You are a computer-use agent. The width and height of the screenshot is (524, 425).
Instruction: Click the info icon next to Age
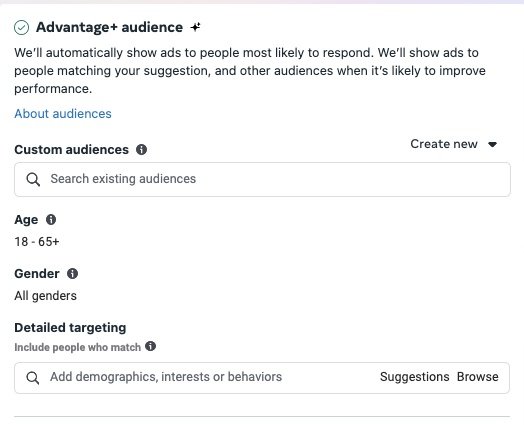tap(51, 220)
